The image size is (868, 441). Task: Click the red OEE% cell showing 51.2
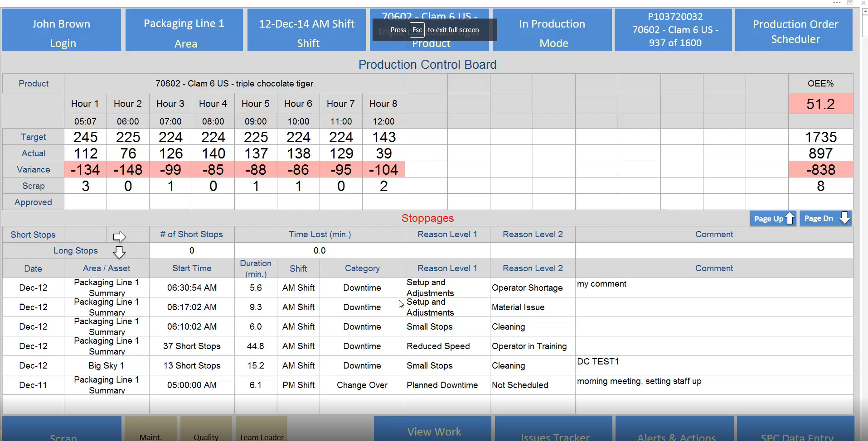820,104
